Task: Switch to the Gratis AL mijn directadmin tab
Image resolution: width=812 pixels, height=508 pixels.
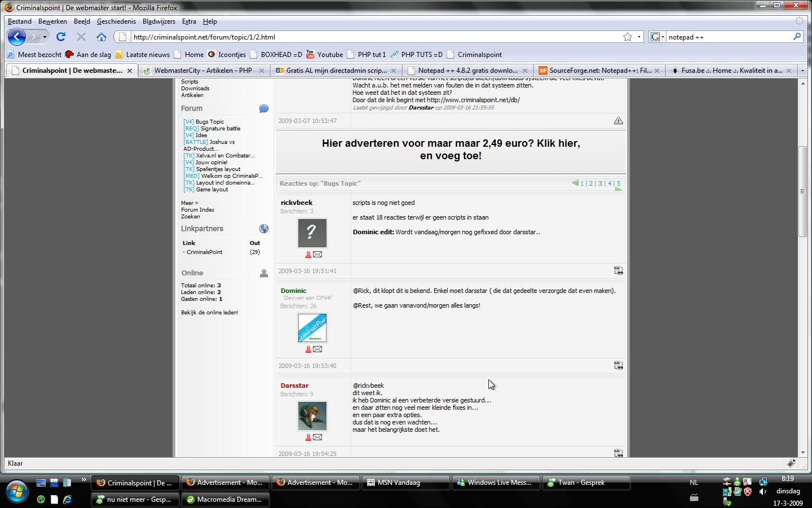Action: coord(336,71)
